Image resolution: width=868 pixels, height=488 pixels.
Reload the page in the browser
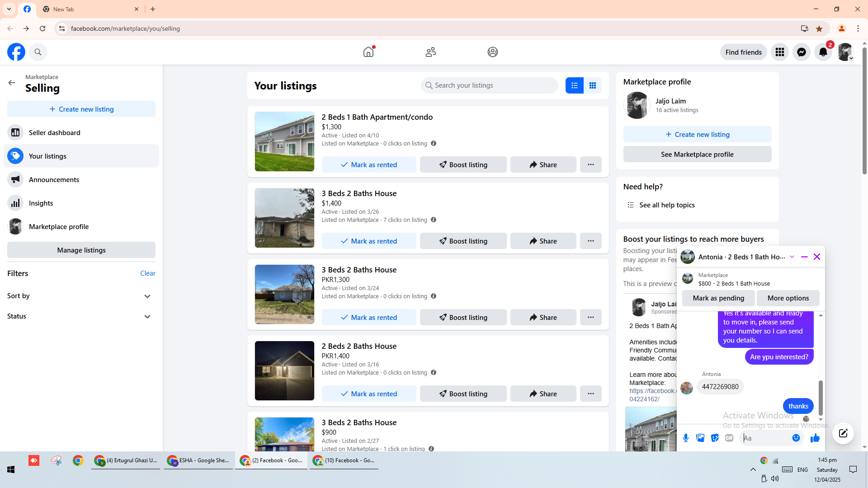click(42, 28)
